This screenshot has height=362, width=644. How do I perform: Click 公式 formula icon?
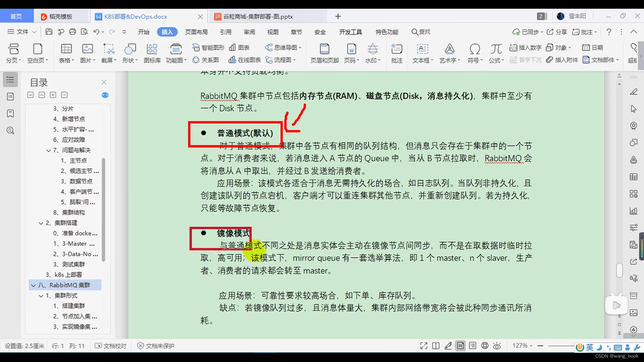[x=496, y=53]
